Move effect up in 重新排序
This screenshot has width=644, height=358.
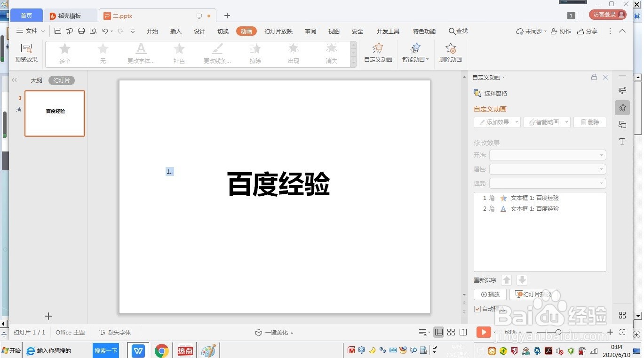point(506,280)
